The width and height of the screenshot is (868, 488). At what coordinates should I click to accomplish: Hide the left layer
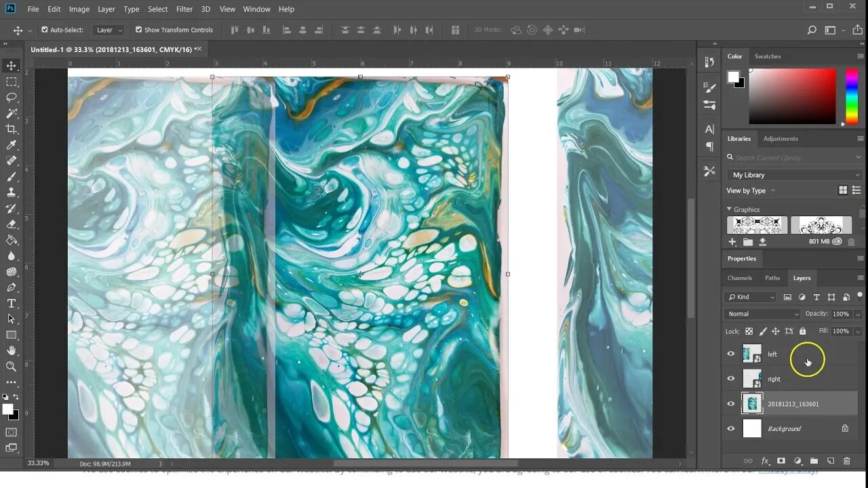pos(731,354)
